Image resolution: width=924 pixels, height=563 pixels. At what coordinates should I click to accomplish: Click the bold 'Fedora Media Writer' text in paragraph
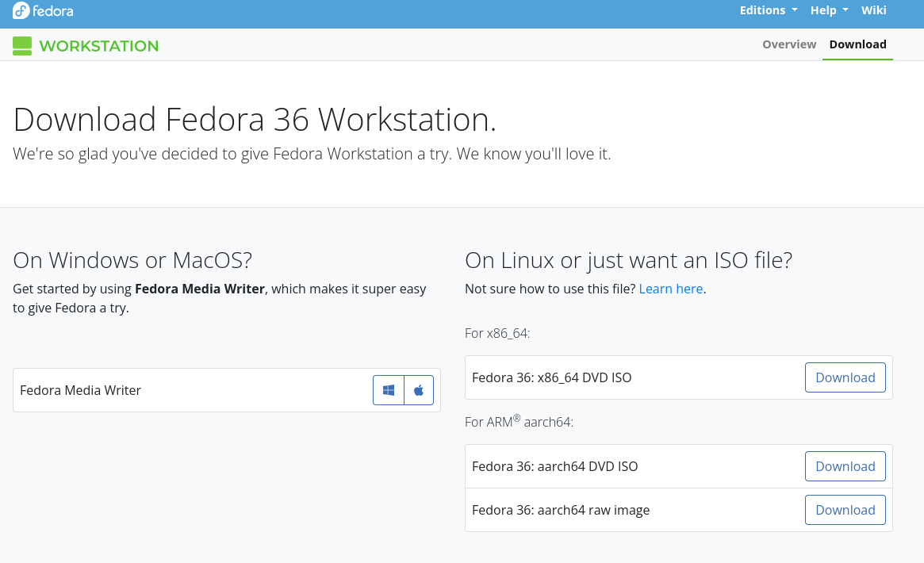[x=200, y=289]
